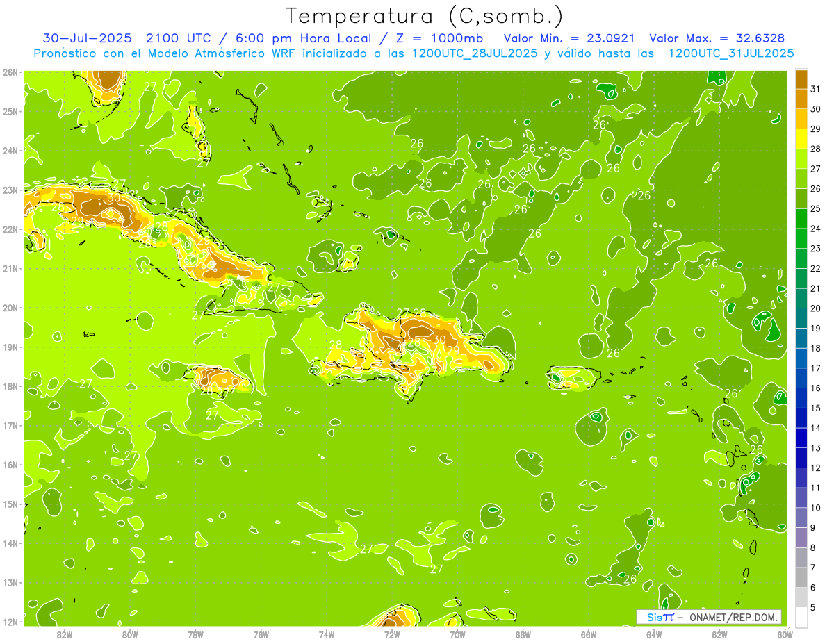
Task: Click the title 'Temperatura (C,somb.)'
Action: [425, 16]
